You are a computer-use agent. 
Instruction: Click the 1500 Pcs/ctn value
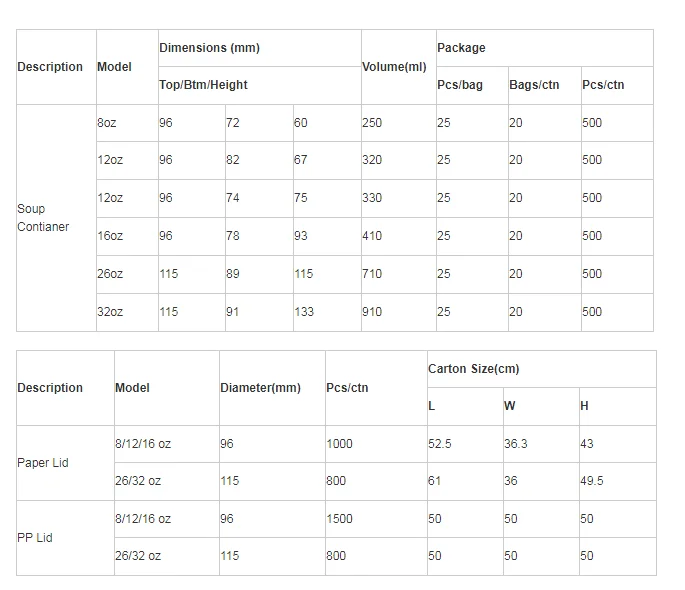tap(340, 519)
